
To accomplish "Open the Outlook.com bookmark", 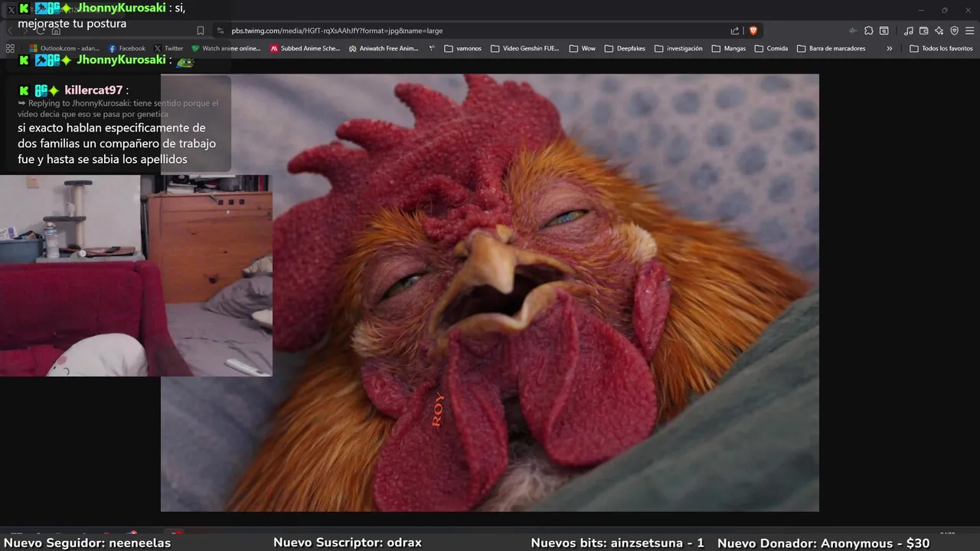I will tap(64, 48).
